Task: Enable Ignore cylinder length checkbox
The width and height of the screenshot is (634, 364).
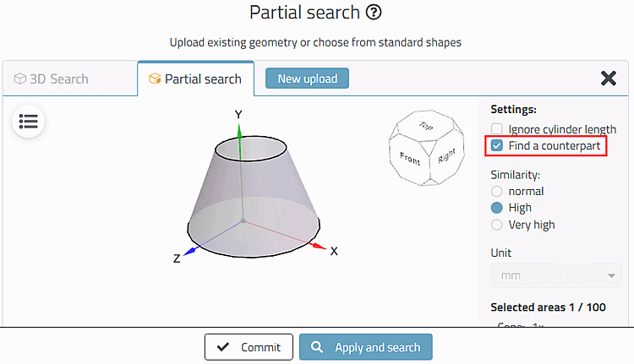Action: click(x=497, y=129)
